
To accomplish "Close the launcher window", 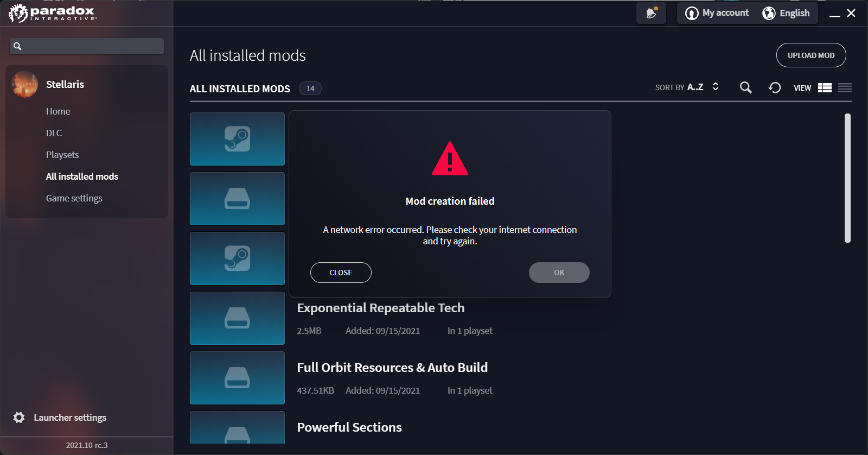I will coord(851,13).
